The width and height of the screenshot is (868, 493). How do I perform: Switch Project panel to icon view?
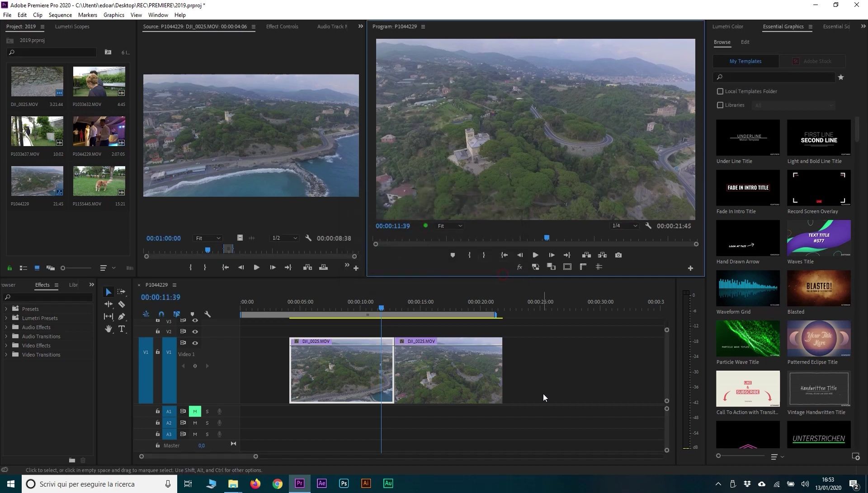[x=37, y=268]
